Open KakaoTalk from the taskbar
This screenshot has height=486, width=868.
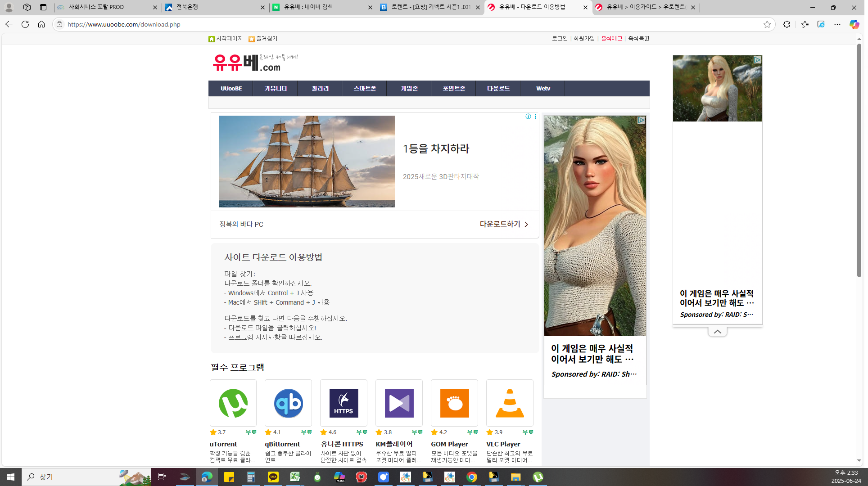273,477
